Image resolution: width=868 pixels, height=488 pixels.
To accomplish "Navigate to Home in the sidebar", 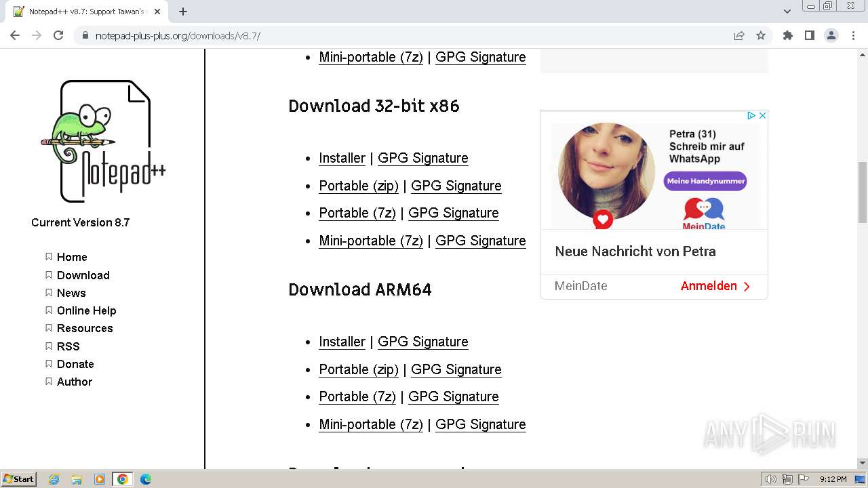I will pos(72,257).
